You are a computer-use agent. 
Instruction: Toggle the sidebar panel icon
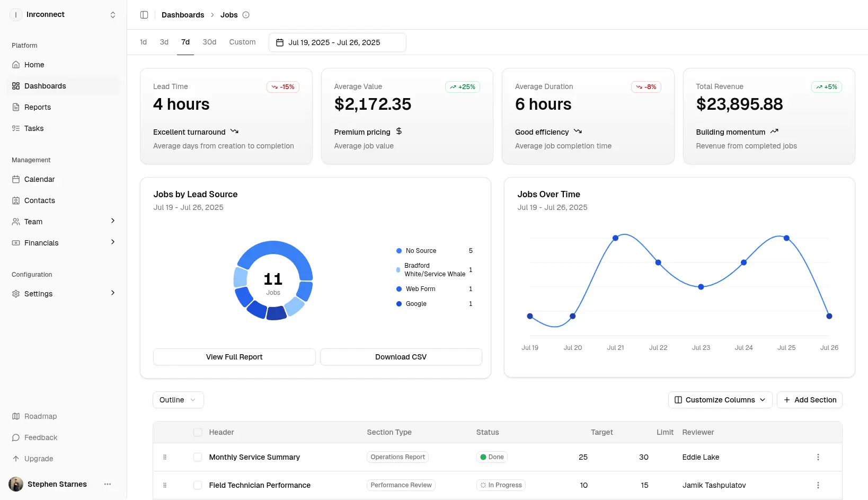pos(144,15)
